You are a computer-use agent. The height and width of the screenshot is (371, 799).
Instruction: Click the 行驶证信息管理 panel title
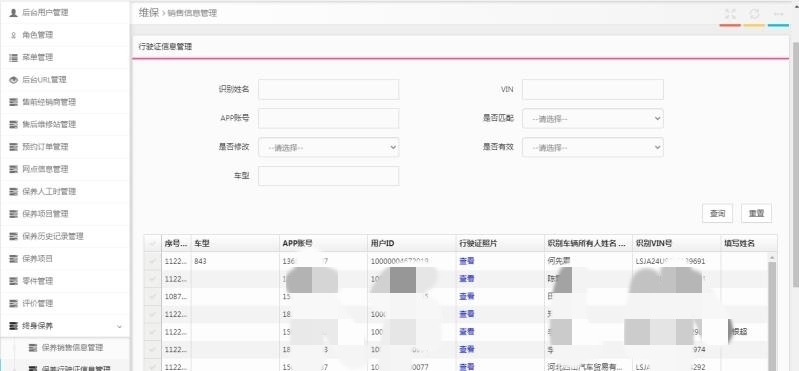pos(165,46)
